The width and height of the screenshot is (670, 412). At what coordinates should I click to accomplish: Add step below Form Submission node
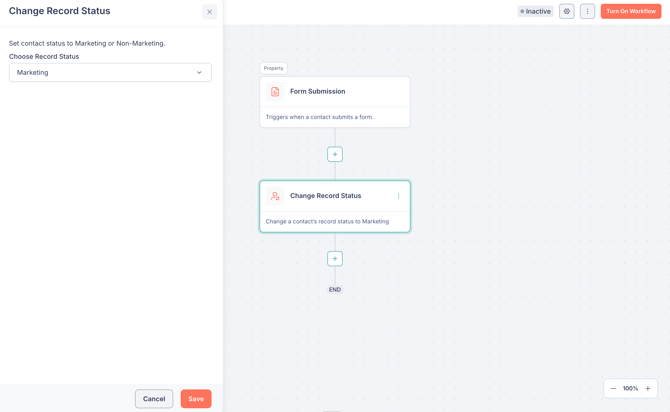tap(335, 154)
